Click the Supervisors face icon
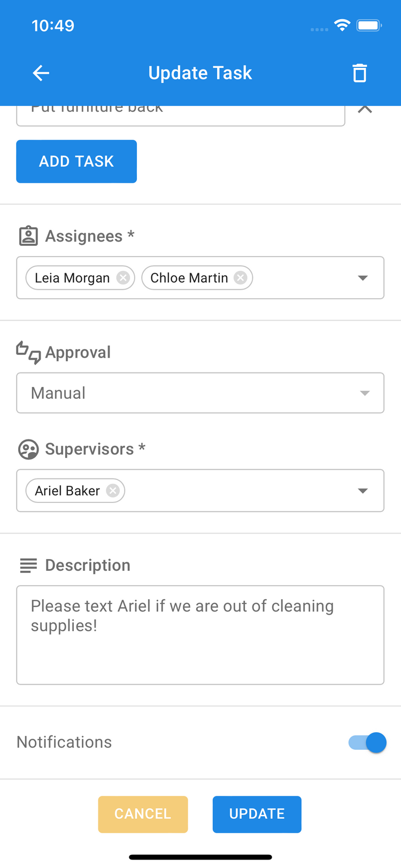 [x=28, y=449]
